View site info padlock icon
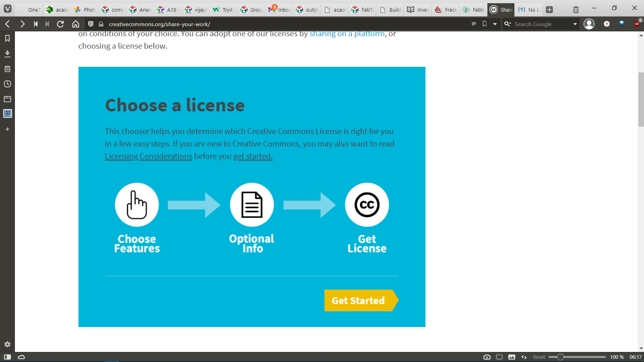This screenshot has width=644, height=362. tap(101, 24)
